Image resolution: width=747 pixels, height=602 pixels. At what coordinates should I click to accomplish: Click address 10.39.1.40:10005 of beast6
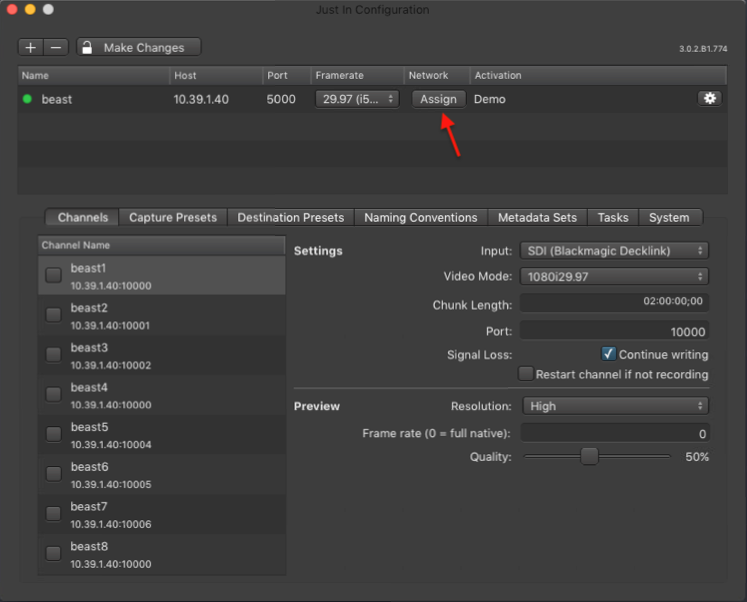pos(111,484)
